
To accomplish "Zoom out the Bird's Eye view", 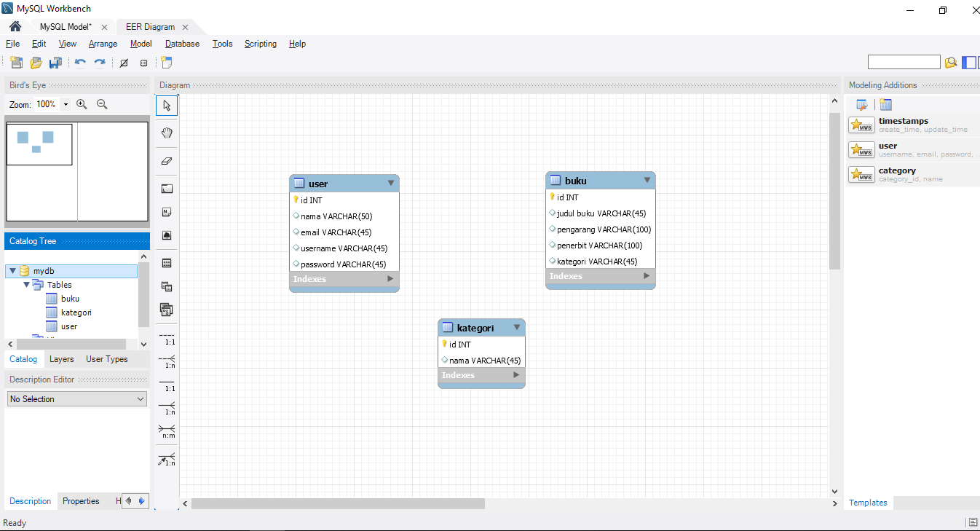I will coord(102,104).
